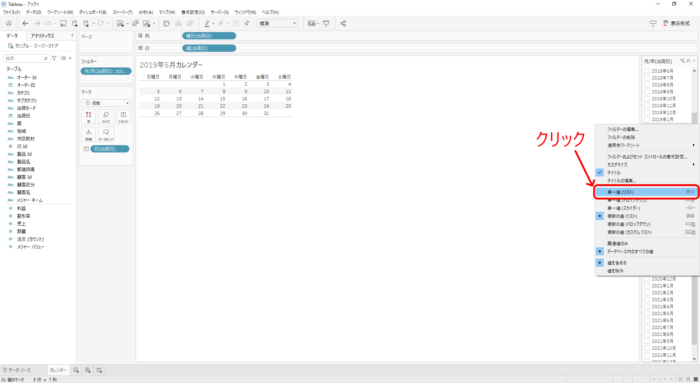Screen dimensions: 700x383
Task: Click the undo back arrow in toolbar
Action: (x=25, y=23)
